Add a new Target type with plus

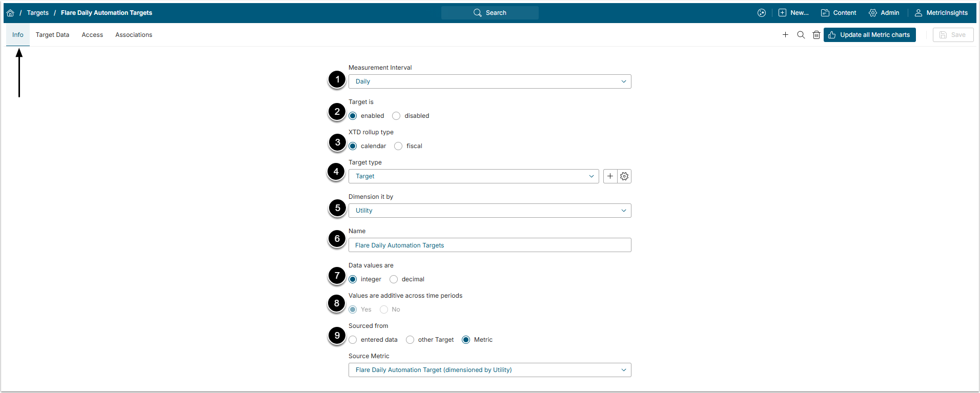tap(610, 176)
